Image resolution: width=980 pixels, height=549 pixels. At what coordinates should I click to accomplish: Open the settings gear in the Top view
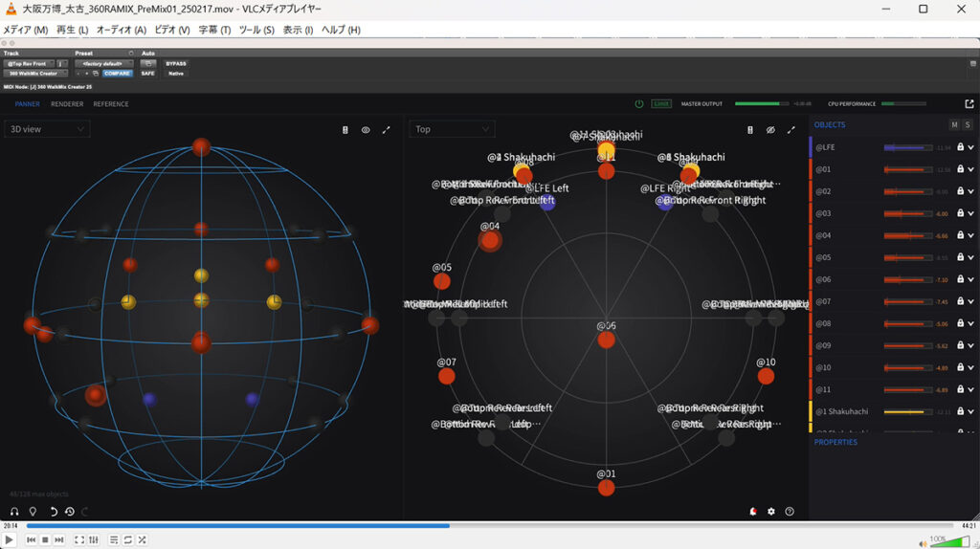point(771,512)
